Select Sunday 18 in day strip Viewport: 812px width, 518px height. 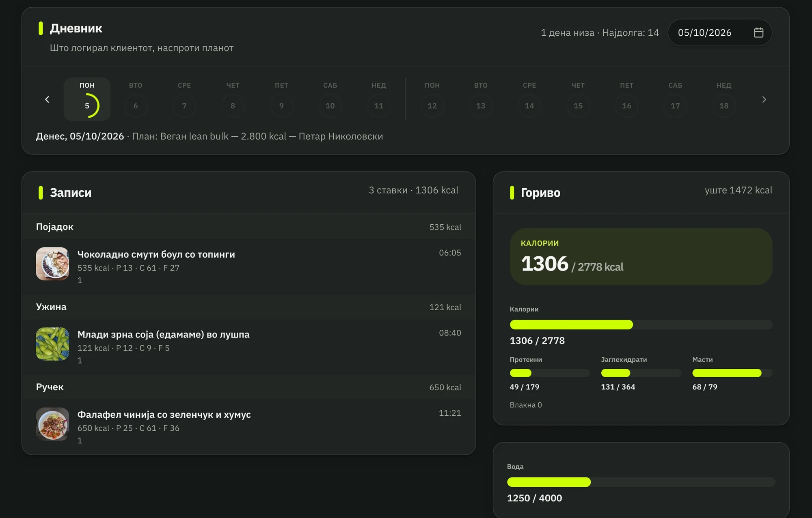(724, 99)
